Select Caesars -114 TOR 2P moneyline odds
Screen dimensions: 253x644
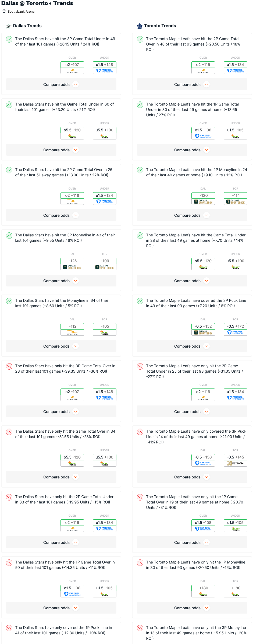[236, 198]
